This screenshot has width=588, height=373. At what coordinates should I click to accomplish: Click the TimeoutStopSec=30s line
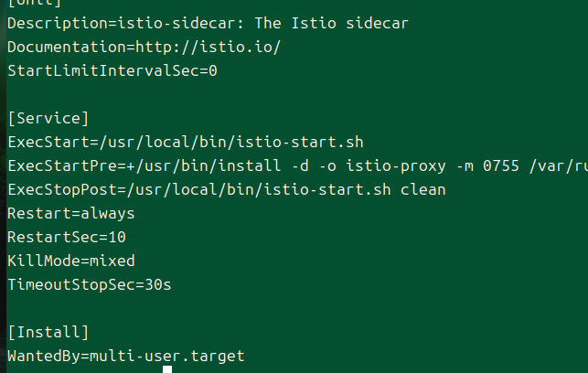[90, 285]
